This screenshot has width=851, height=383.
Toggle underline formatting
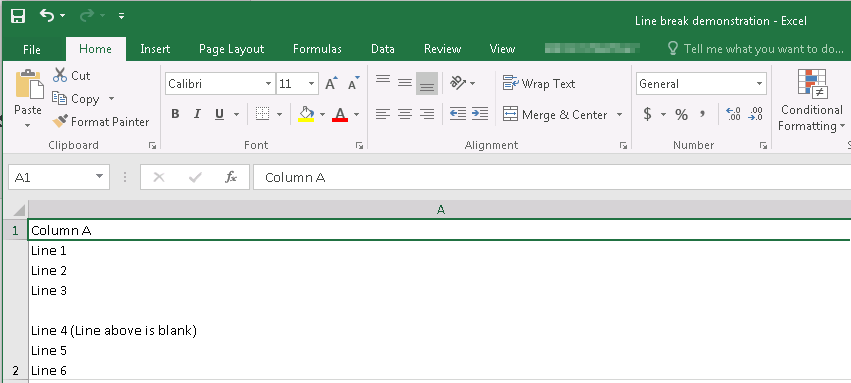219,114
